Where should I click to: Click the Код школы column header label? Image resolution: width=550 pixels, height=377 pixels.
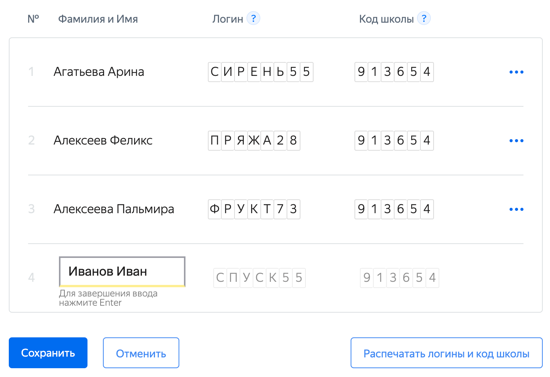point(386,19)
